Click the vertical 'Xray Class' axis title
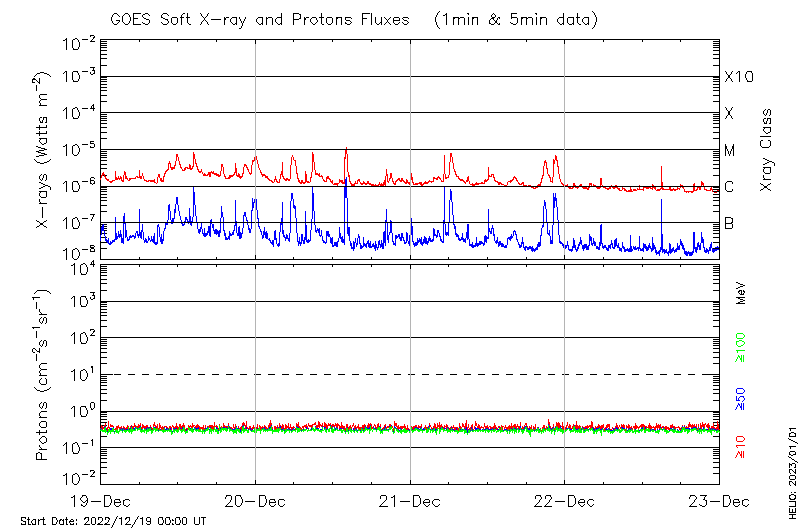The height and width of the screenshot is (530, 800). pos(767,150)
